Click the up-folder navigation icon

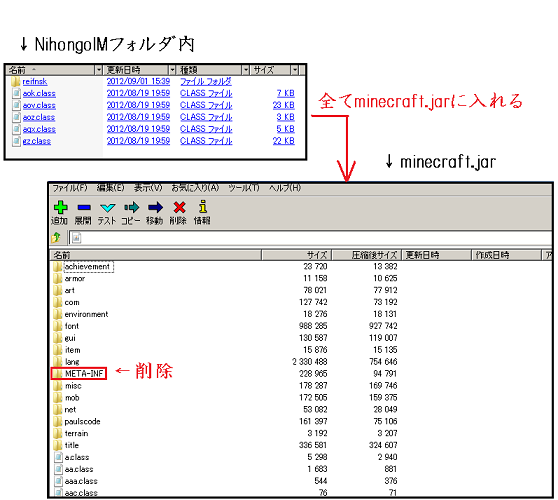pyautogui.click(x=56, y=237)
